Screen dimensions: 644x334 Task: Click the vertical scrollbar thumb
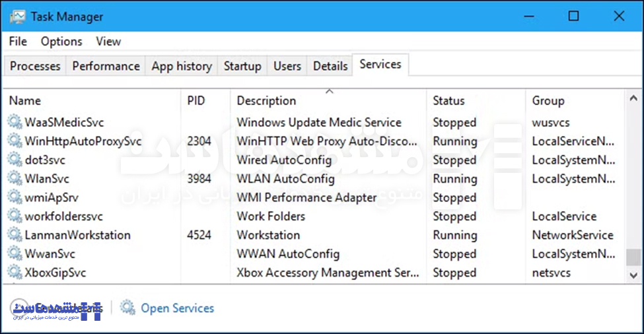coord(633,257)
